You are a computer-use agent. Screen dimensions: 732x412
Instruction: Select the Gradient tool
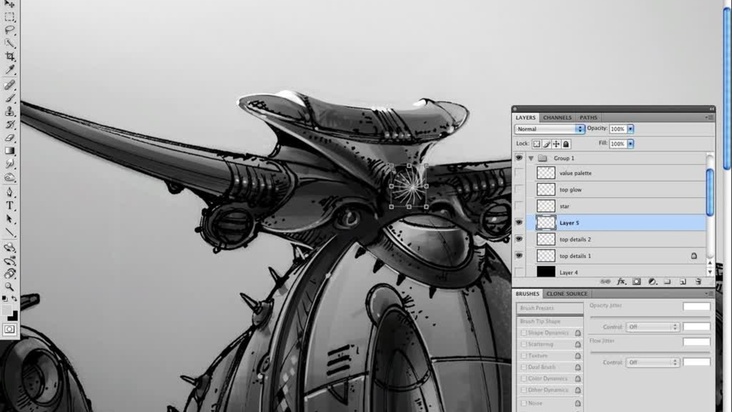9,151
